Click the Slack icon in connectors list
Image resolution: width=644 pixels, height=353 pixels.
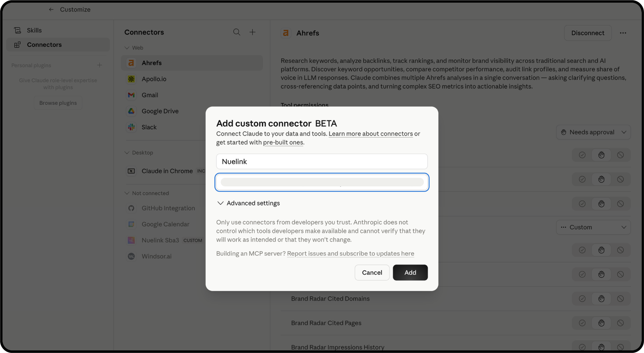pyautogui.click(x=131, y=127)
